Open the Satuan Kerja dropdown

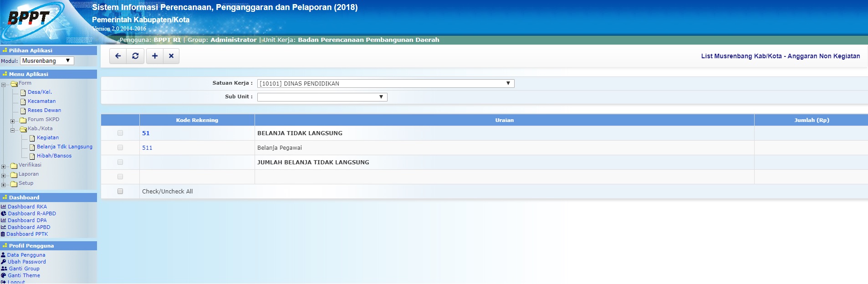pos(385,83)
